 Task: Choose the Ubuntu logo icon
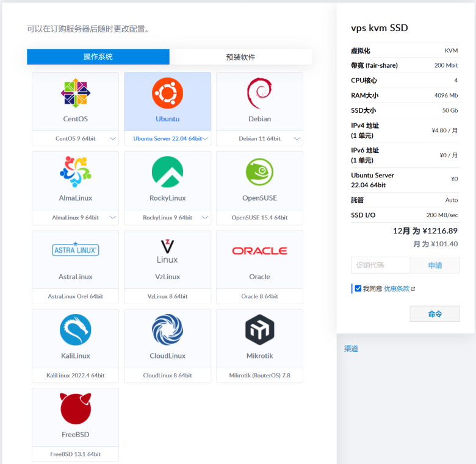coord(167,93)
